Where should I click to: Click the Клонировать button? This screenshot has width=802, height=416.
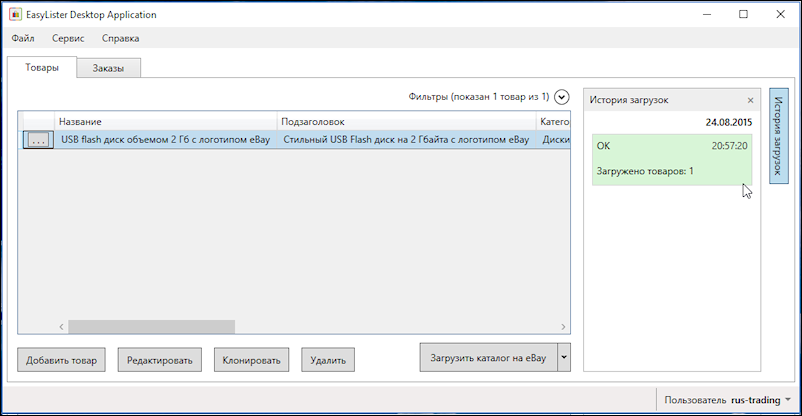(251, 360)
